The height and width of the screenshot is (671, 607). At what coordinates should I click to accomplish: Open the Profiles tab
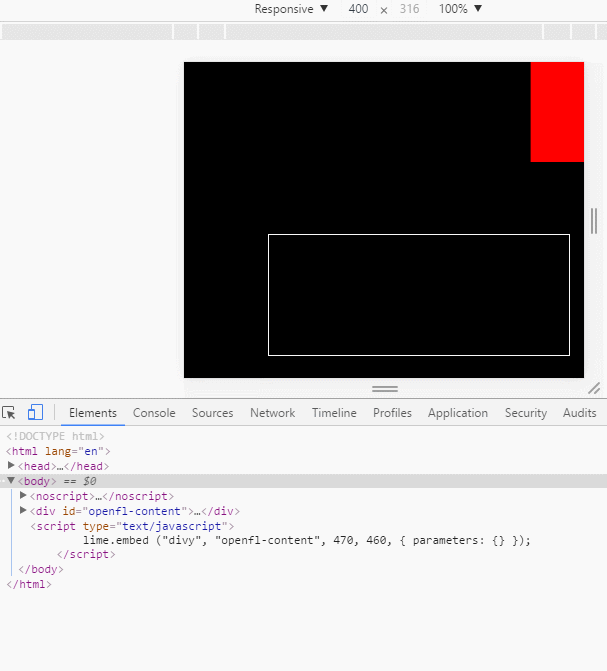(392, 413)
